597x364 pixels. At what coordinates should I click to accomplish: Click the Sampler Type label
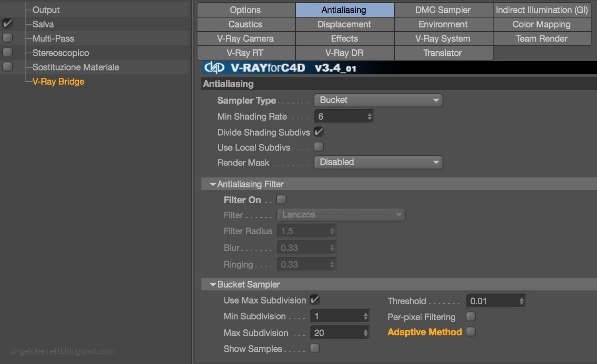246,101
